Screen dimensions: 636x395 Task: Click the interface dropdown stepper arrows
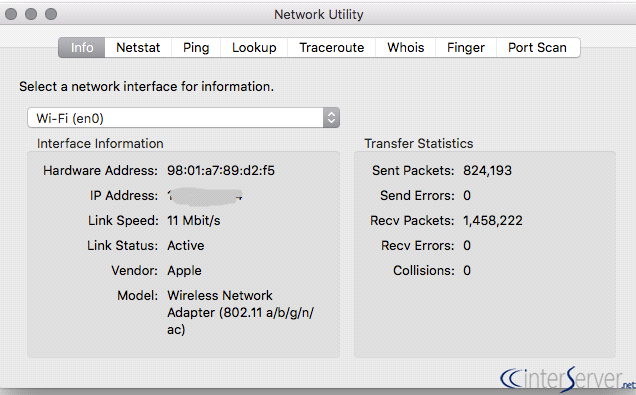331,118
